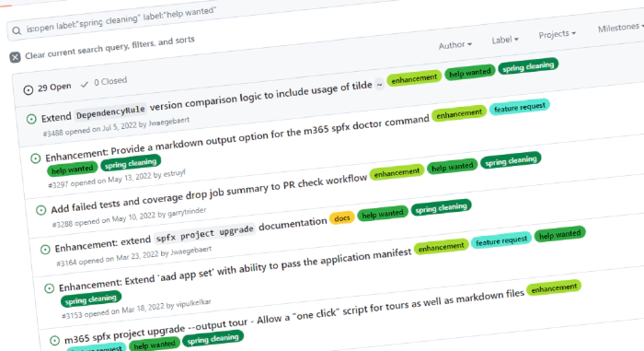Open the Author filter dropdown
Screen dimensions: 644x351
[455, 44]
